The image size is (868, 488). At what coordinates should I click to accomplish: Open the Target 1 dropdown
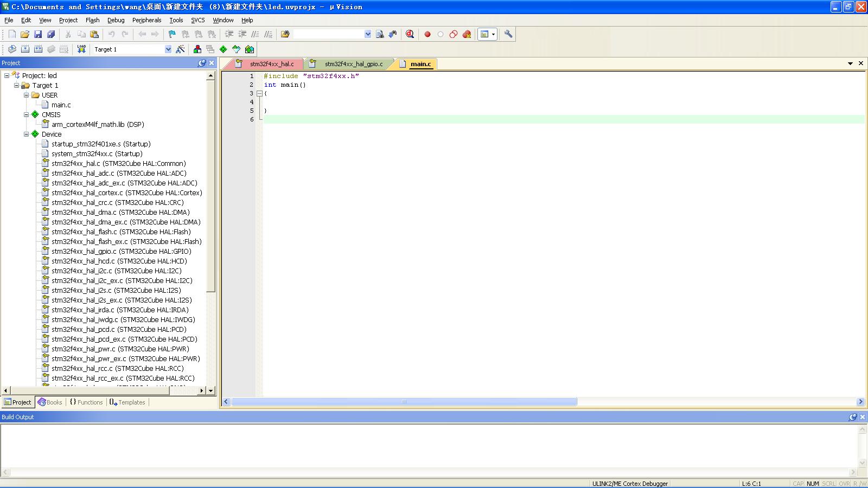(x=168, y=49)
